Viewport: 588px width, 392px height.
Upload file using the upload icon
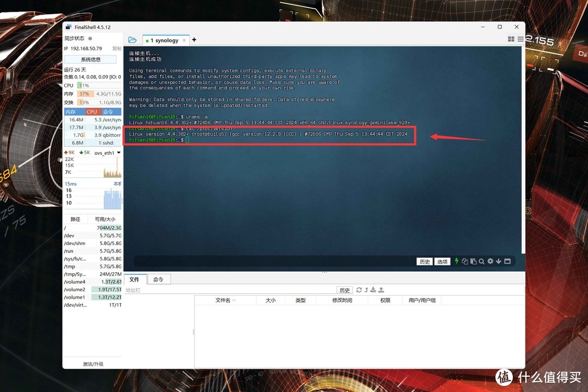381,290
